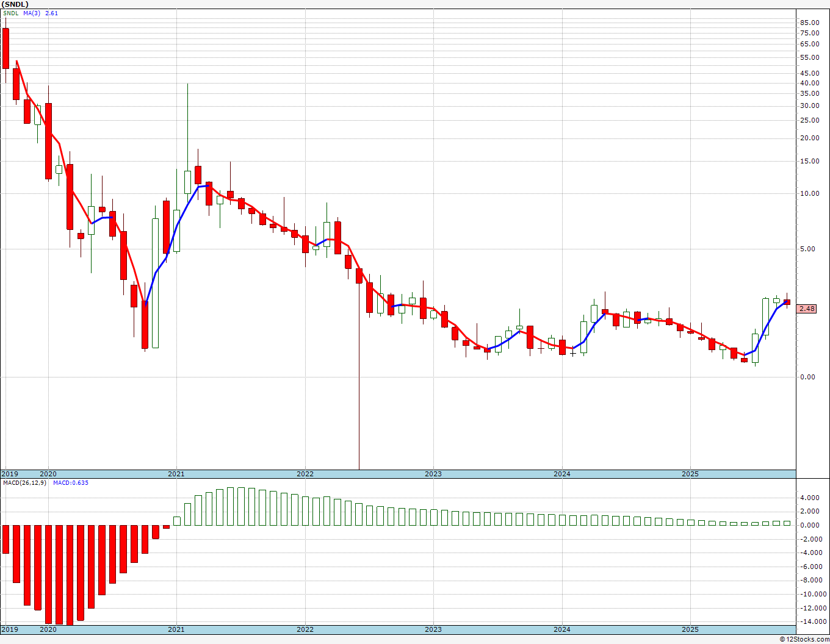Click the 0.00 price axis label
The image size is (830, 644).
[808, 377]
